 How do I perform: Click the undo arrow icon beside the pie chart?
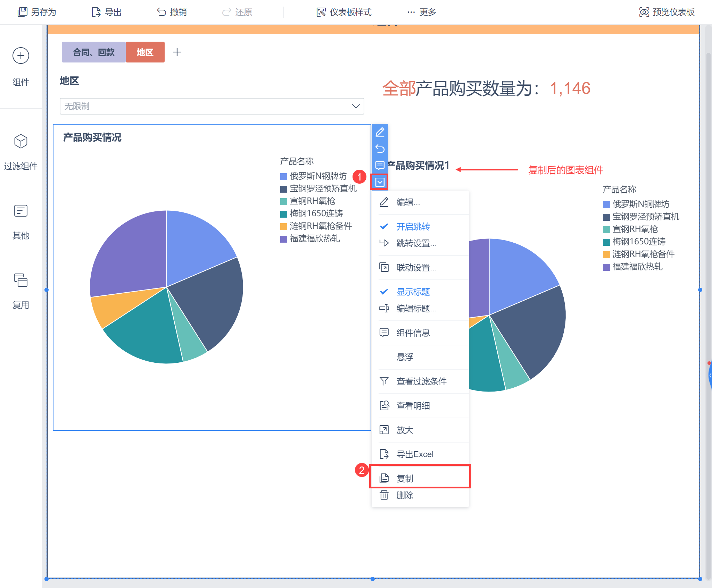coord(380,149)
